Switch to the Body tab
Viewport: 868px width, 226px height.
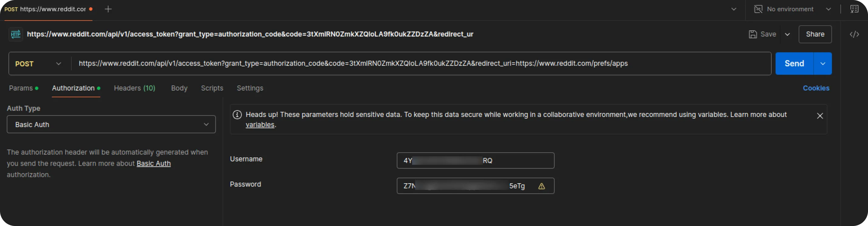179,88
